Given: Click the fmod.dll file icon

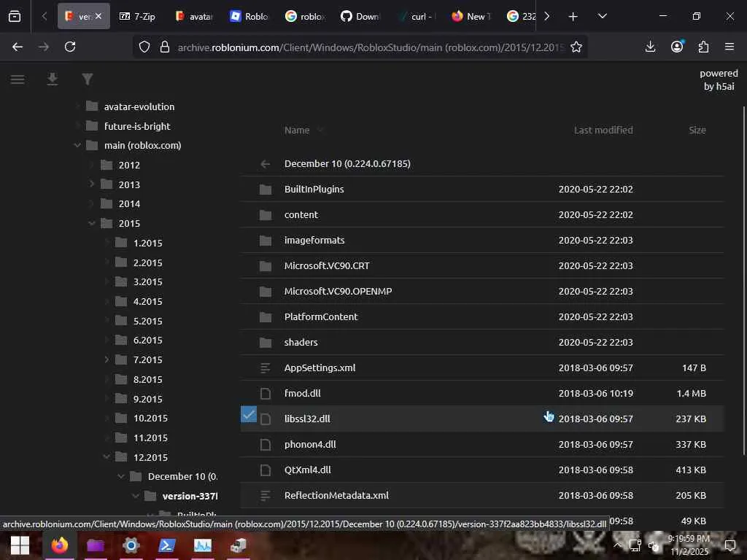Looking at the screenshot, I should coord(266,393).
